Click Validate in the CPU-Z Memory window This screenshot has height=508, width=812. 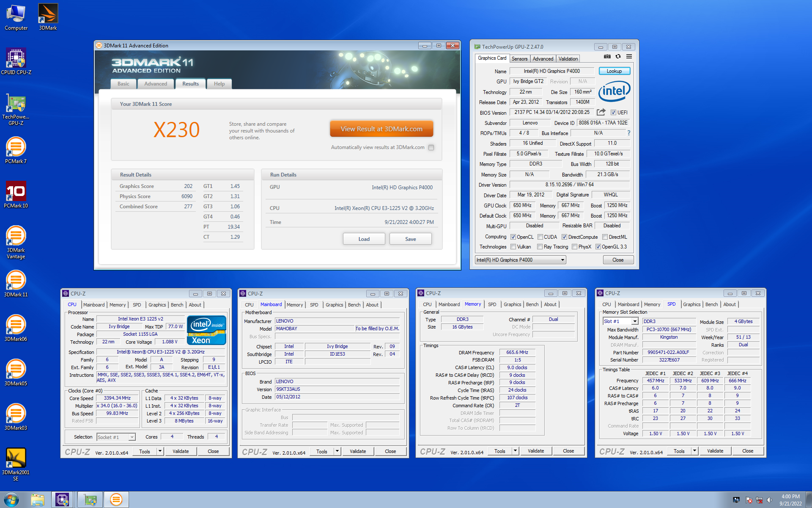536,451
